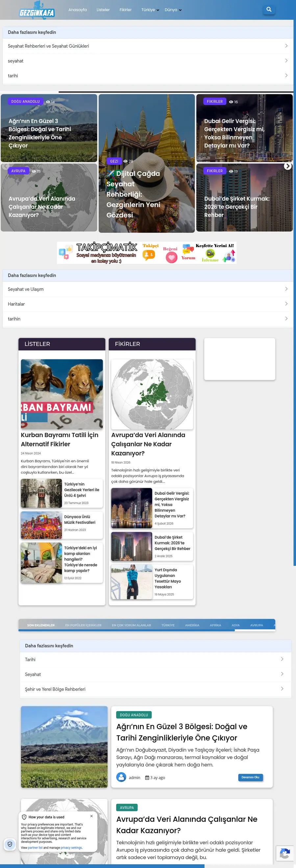Open Fikirler in navigation menu
Screen dimensions: 296x868
coord(125,10)
